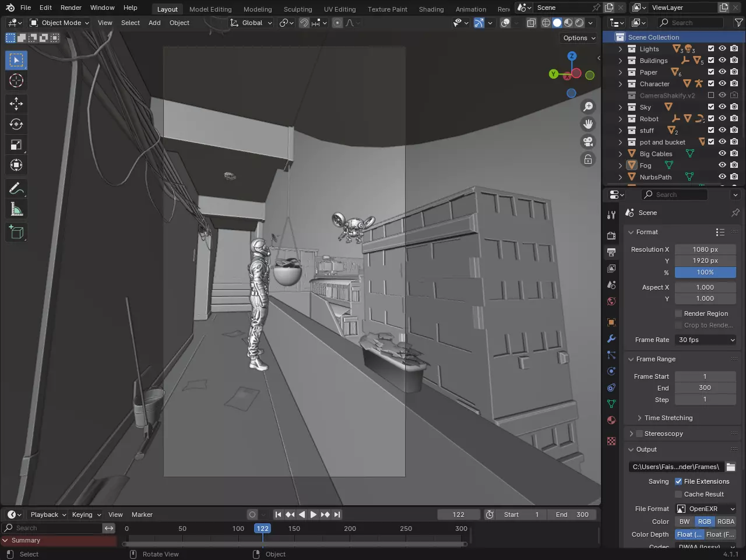
Task: Open the Render properties tab
Action: tap(611, 236)
